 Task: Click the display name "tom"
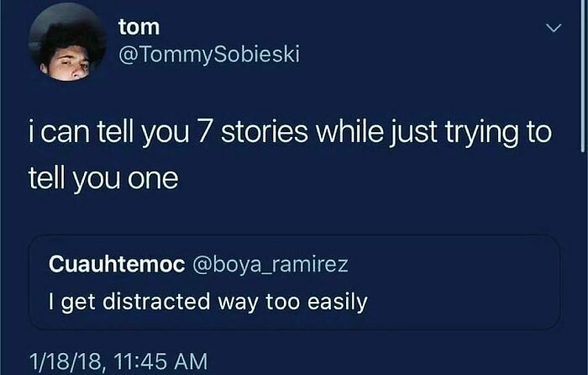139,27
